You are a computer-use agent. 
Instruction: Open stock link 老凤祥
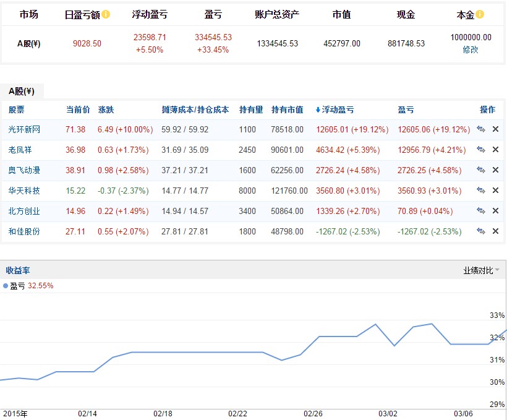[x=20, y=150]
